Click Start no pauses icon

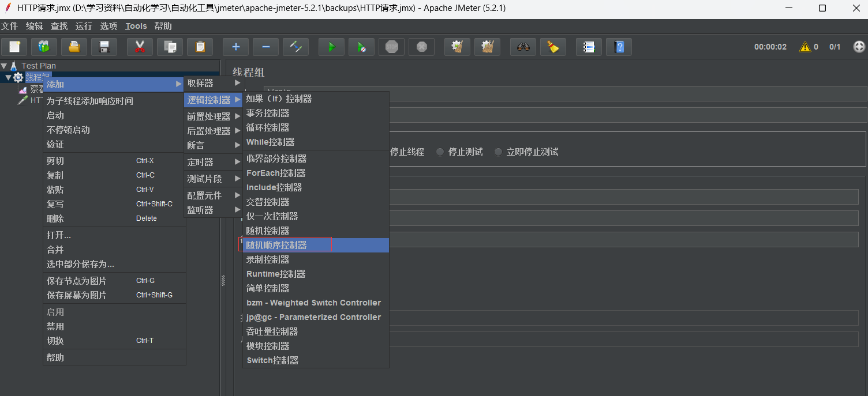tap(361, 47)
